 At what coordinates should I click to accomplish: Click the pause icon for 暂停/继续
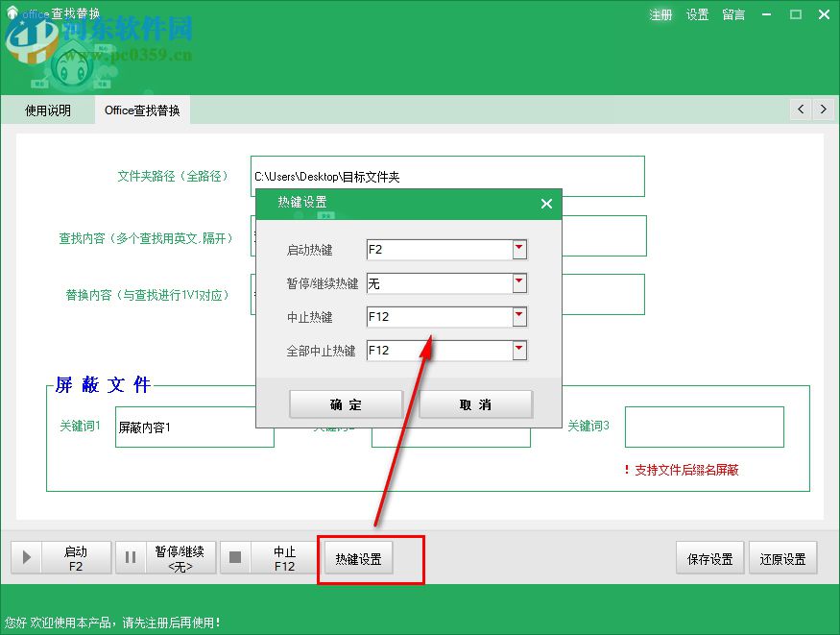point(131,557)
